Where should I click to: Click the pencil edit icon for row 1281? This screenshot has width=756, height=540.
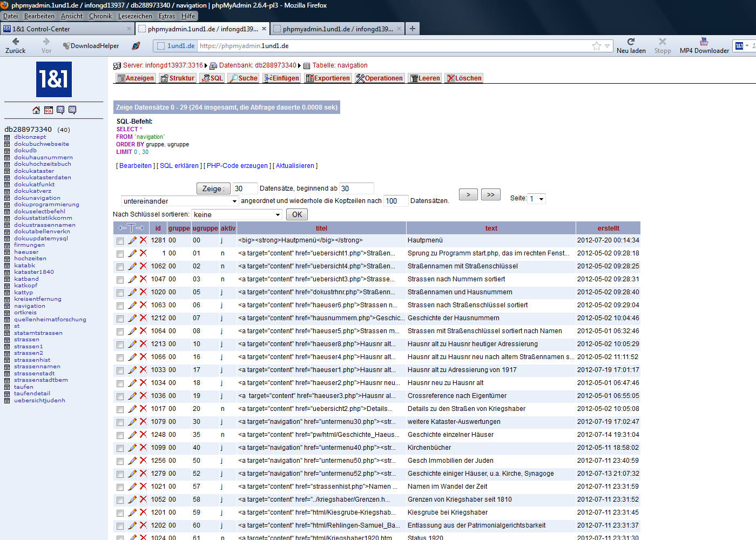(132, 240)
